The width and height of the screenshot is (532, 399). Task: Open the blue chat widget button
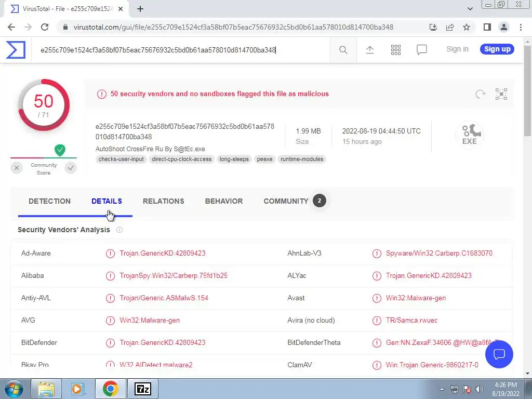[x=499, y=354]
